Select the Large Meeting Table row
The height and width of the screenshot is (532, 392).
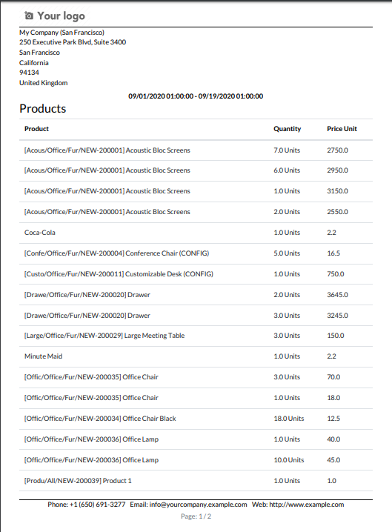196,336
